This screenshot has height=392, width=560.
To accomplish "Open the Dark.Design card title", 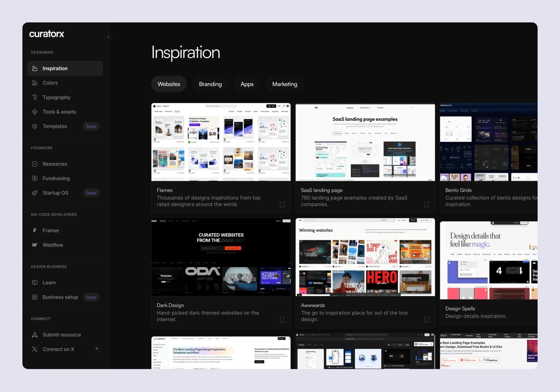I will 170,305.
